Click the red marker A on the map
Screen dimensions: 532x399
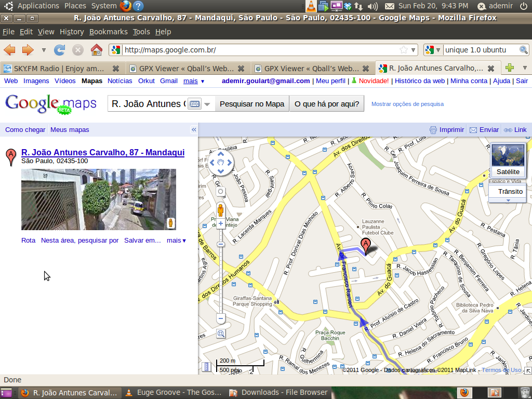(x=365, y=246)
